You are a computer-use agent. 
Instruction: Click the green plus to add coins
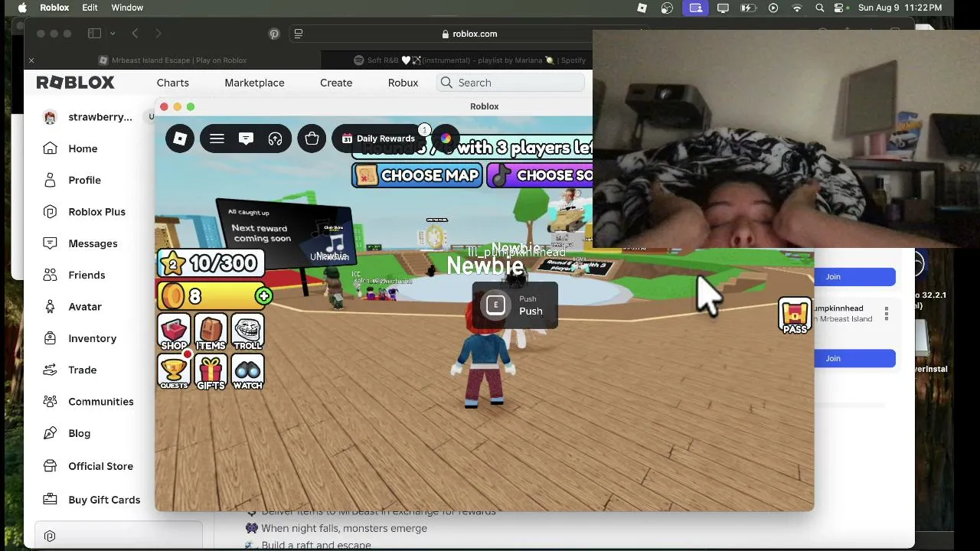264,295
